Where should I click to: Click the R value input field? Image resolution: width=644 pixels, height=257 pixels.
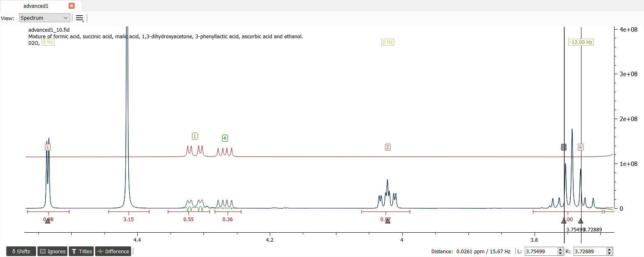coord(590,251)
